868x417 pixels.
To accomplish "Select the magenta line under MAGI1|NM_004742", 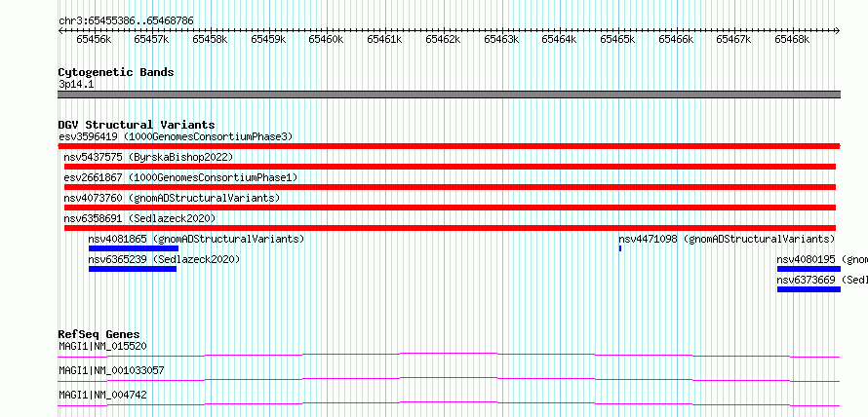I will tap(449, 403).
